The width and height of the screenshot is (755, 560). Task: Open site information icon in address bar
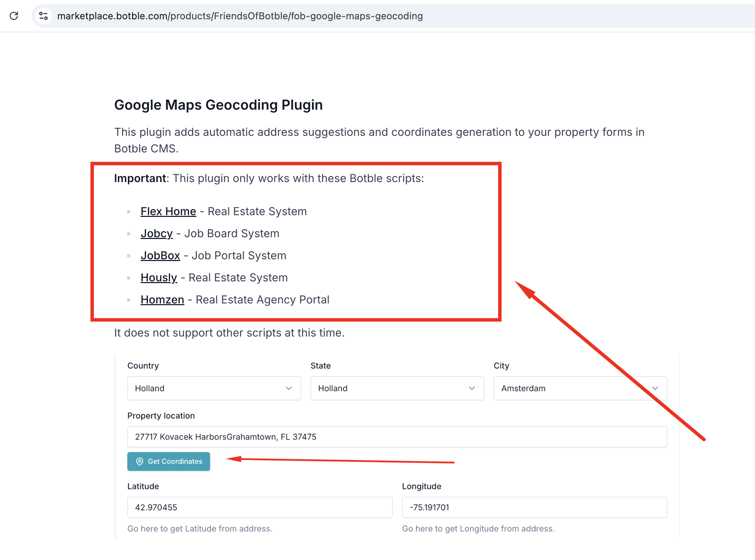[43, 16]
